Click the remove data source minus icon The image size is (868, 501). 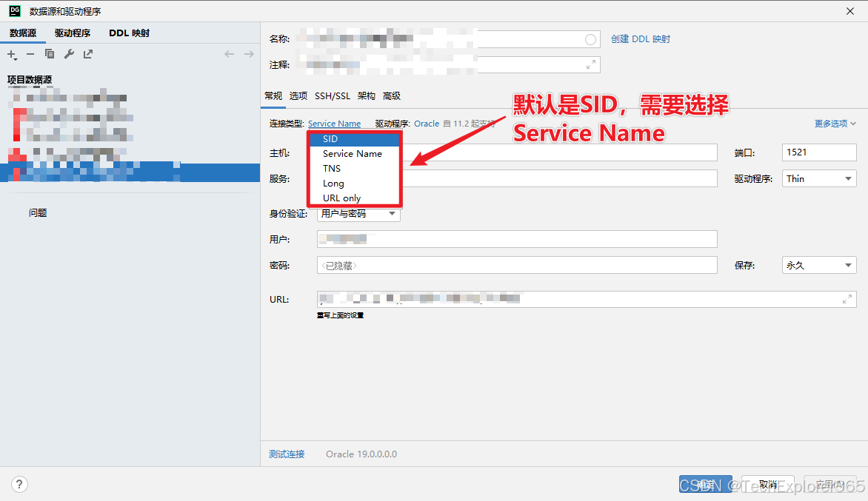(x=30, y=53)
